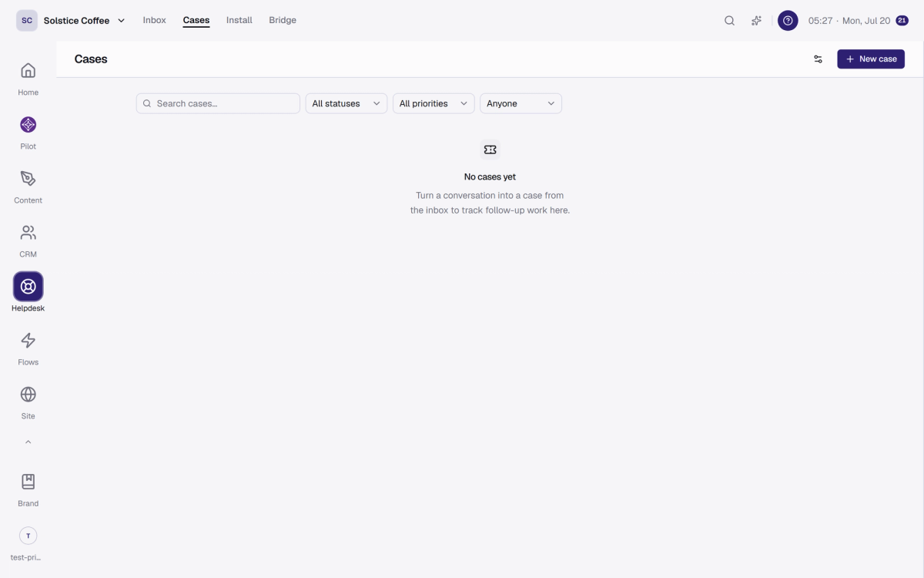This screenshot has height=578, width=924.
Task: Open the notifications badge showing 21
Action: tap(902, 21)
